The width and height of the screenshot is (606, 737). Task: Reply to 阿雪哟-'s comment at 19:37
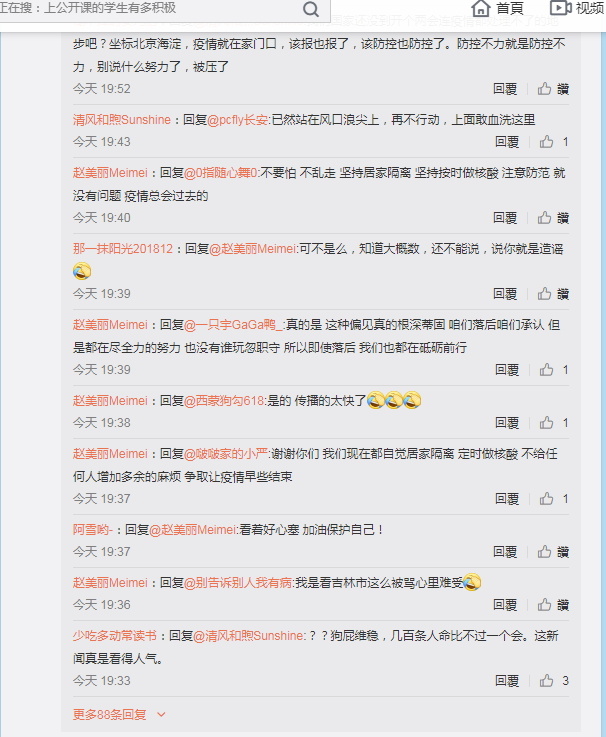[505, 551]
